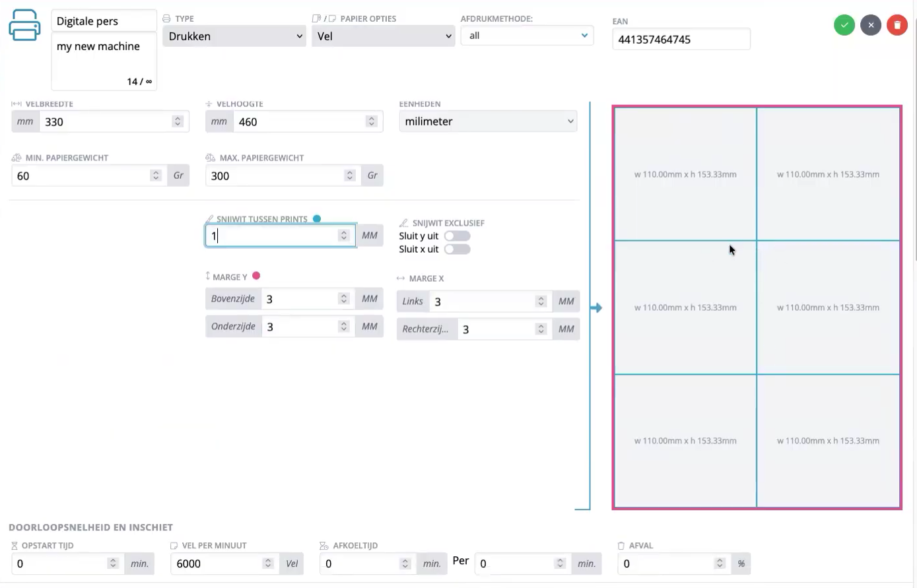This screenshot has width=917, height=588.
Task: Click the pink dot next to Marge Y
Action: (256, 276)
